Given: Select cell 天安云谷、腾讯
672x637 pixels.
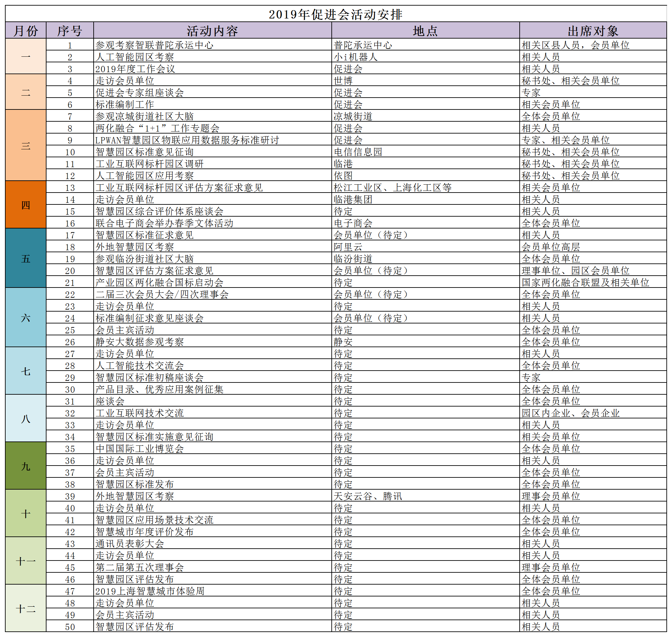Looking at the screenshot, I should (425, 496).
